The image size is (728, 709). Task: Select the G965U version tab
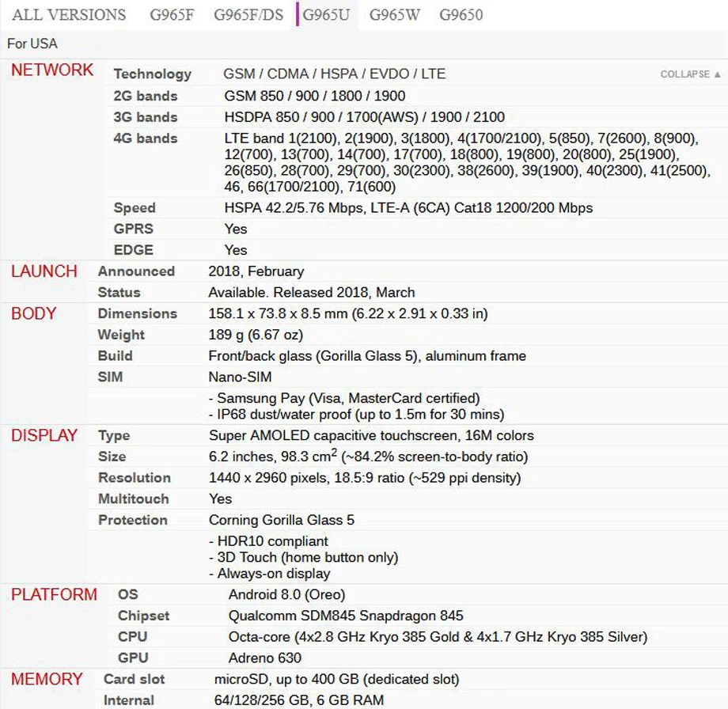326,15
